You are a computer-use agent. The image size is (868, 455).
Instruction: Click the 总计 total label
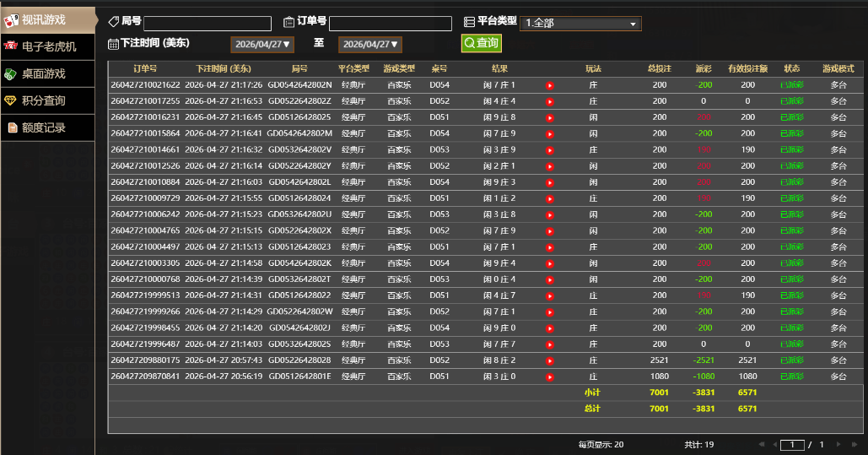click(592, 409)
